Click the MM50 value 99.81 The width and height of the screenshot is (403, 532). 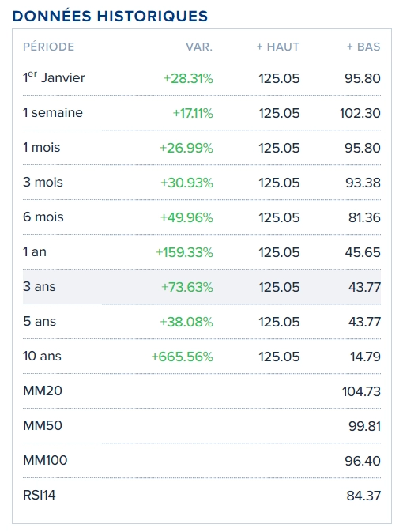364,426
